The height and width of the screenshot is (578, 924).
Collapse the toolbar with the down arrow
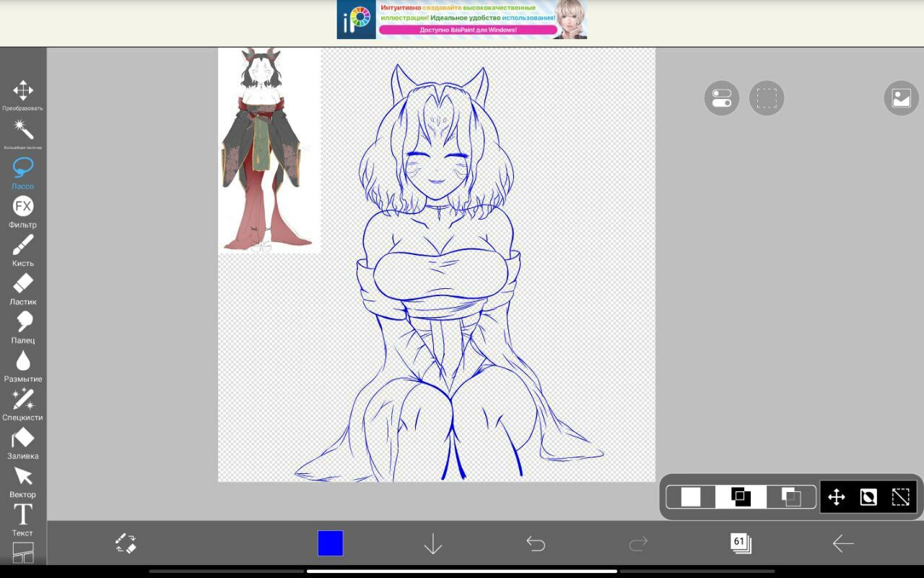[432, 543]
